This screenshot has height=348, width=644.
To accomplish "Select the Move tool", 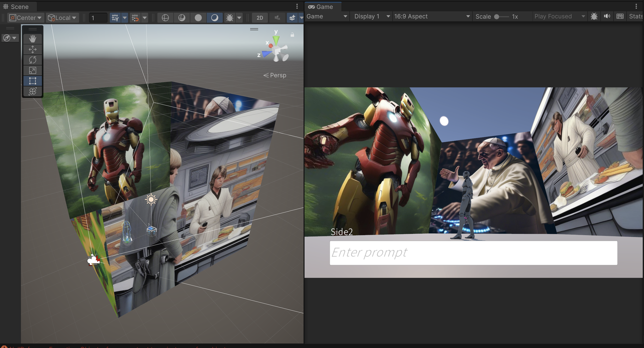I will [32, 49].
